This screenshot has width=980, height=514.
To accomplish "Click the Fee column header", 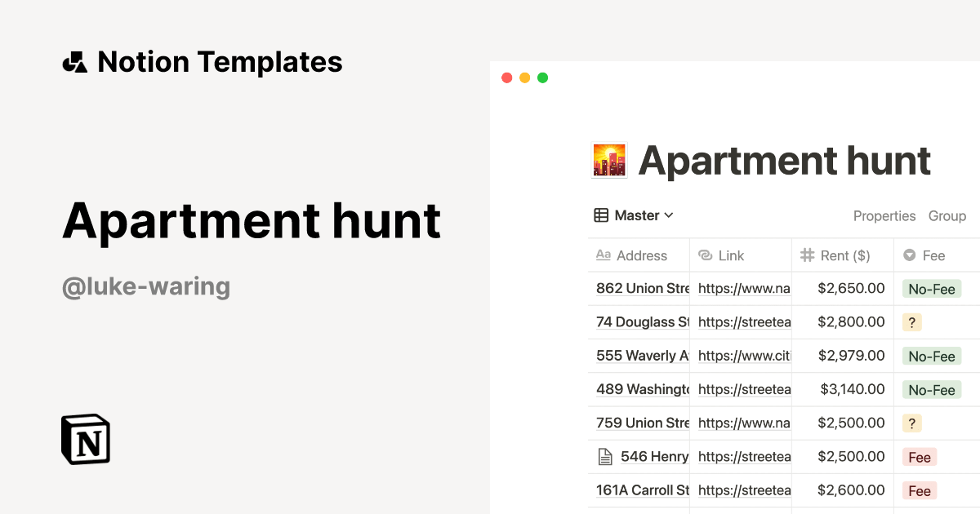I will pos(937,255).
